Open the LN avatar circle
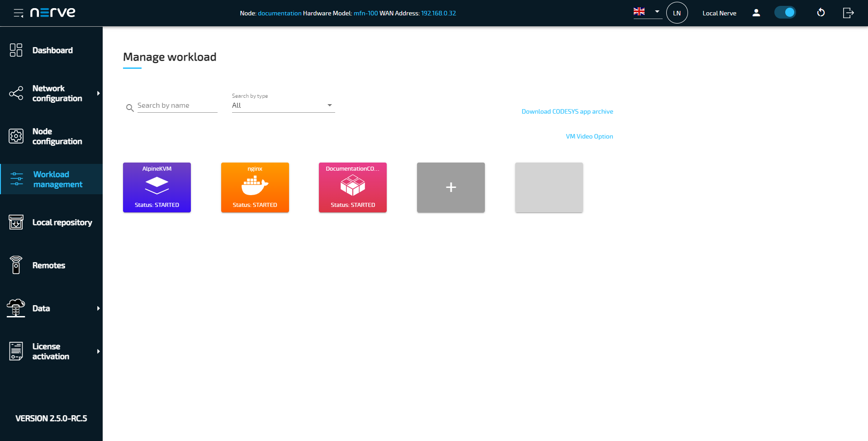 tap(677, 13)
